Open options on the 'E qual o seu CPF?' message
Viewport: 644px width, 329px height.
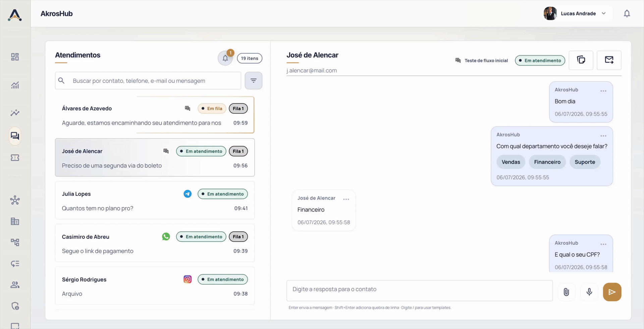[603, 244]
